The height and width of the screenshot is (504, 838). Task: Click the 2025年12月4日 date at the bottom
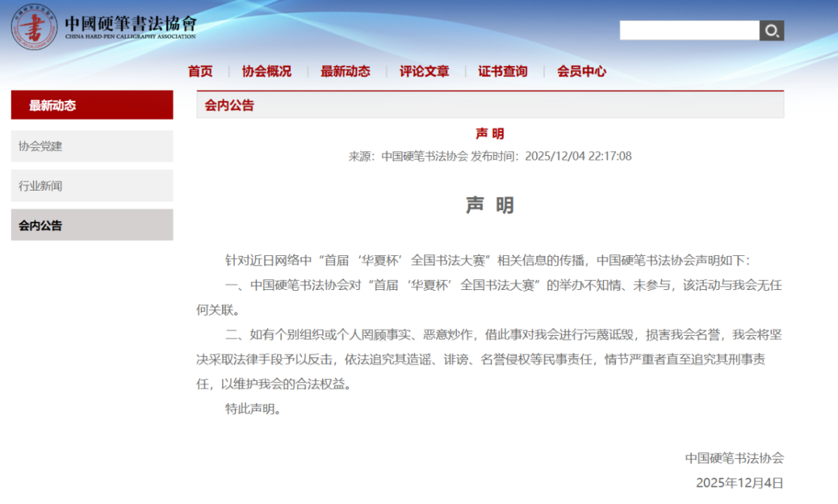tap(739, 482)
